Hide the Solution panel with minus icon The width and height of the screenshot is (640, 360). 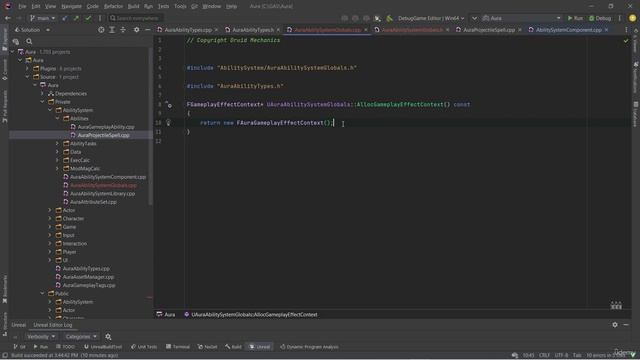[147, 30]
